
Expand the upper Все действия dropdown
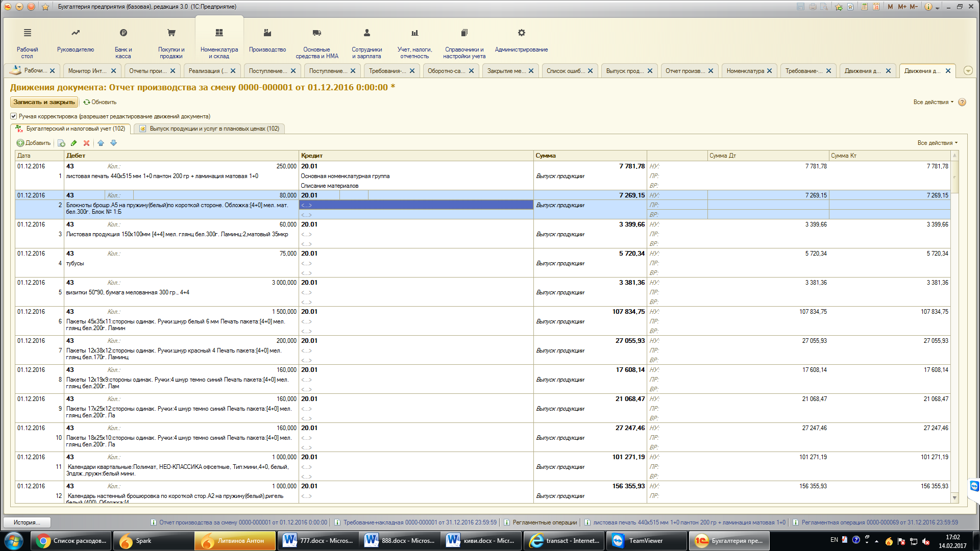click(934, 102)
